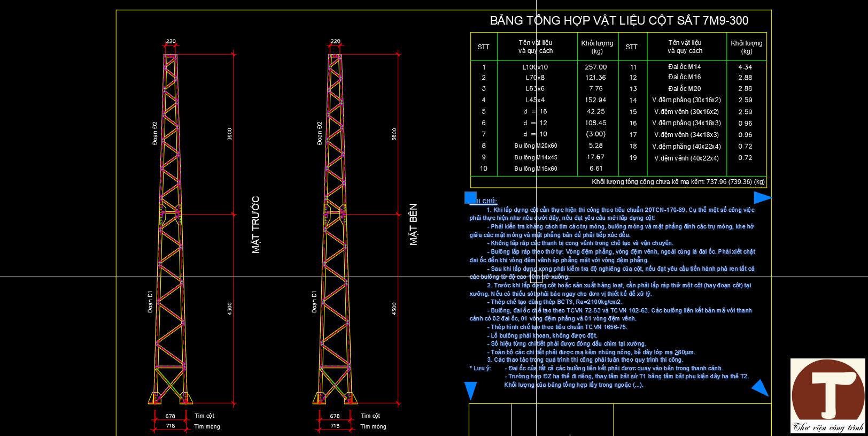The width and height of the screenshot is (868, 436).
Task: Select the title BẢNG TỔNG HỢP VẬT LIỆU CỘT SẮT 7M9-300
Action: click(619, 21)
